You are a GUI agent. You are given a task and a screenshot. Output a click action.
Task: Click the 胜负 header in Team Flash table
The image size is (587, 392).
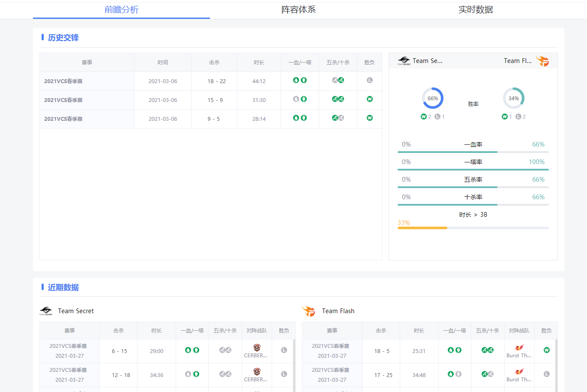point(546,331)
